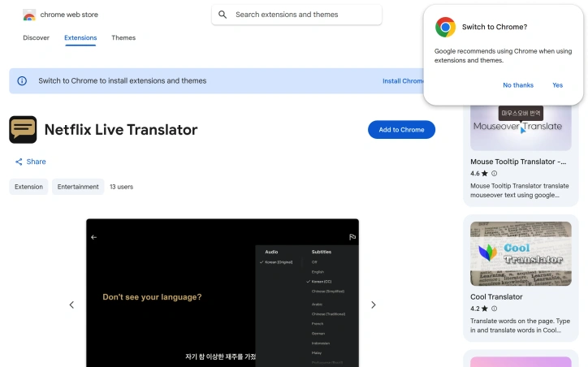Switch to the Themes tab
Screen dimensions: 588x367
coord(123,38)
